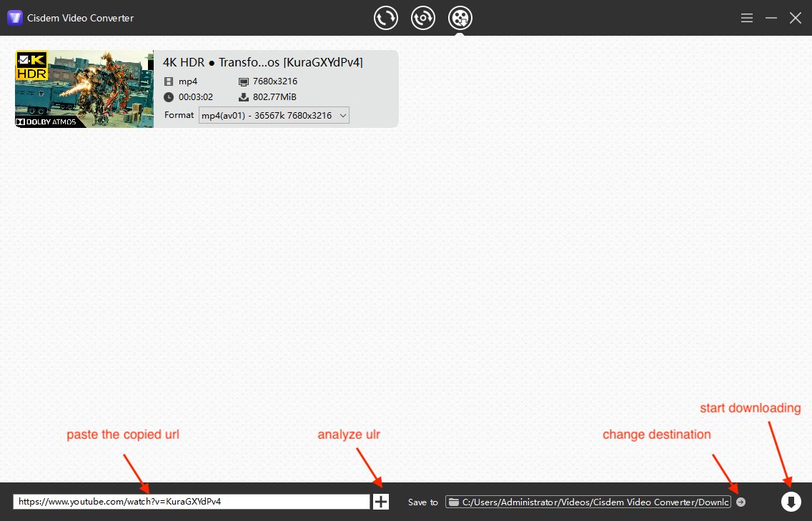Screen dimensions: 812x521
Task: Click the mp4 format label text
Action: (x=188, y=81)
